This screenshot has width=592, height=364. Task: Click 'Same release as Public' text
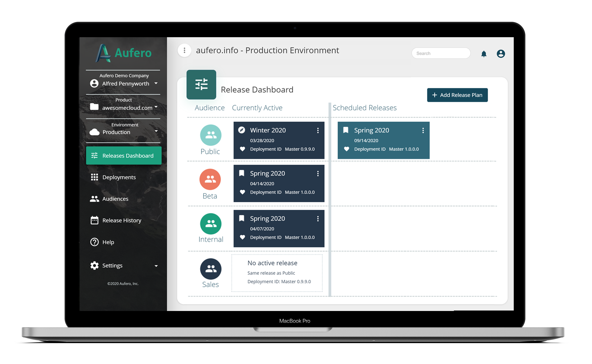[x=271, y=273]
